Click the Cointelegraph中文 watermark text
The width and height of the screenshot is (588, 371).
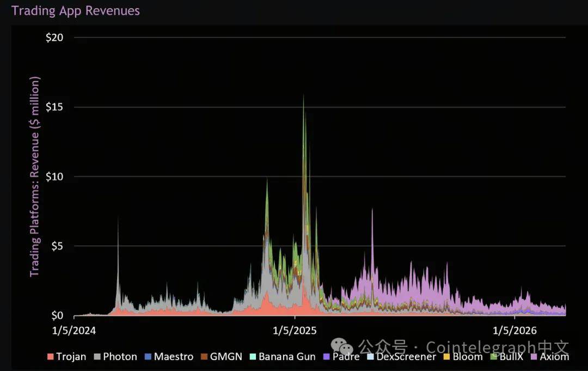point(497,347)
